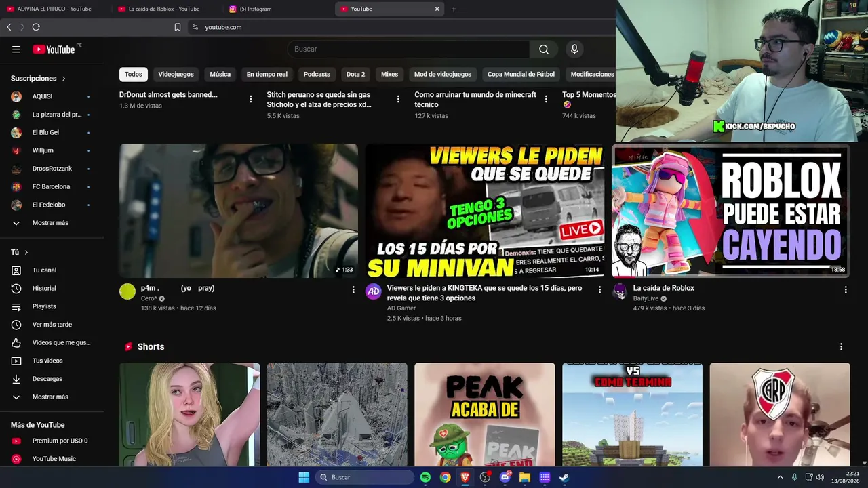Open the Windows Start menu
The width and height of the screenshot is (868, 488).
click(304, 477)
